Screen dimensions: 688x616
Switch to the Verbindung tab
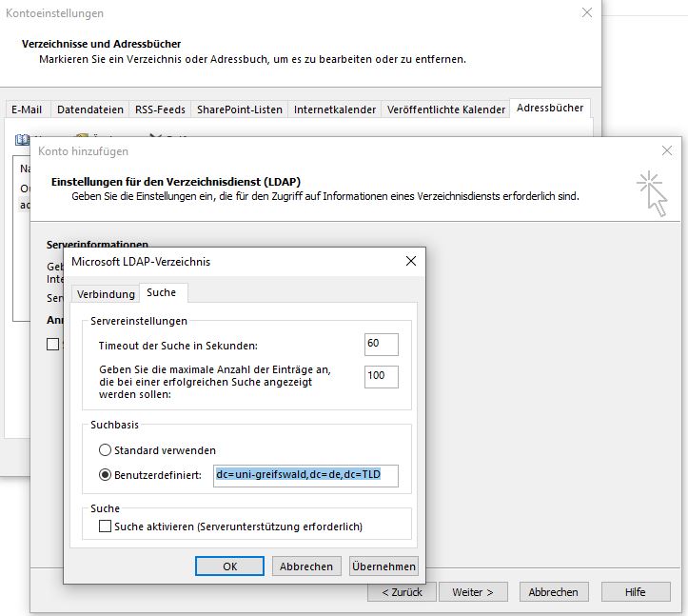pyautogui.click(x=106, y=293)
